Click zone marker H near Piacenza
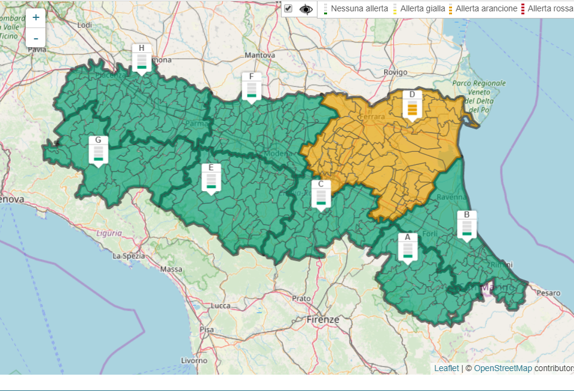This screenshot has width=574, height=392. [142, 59]
